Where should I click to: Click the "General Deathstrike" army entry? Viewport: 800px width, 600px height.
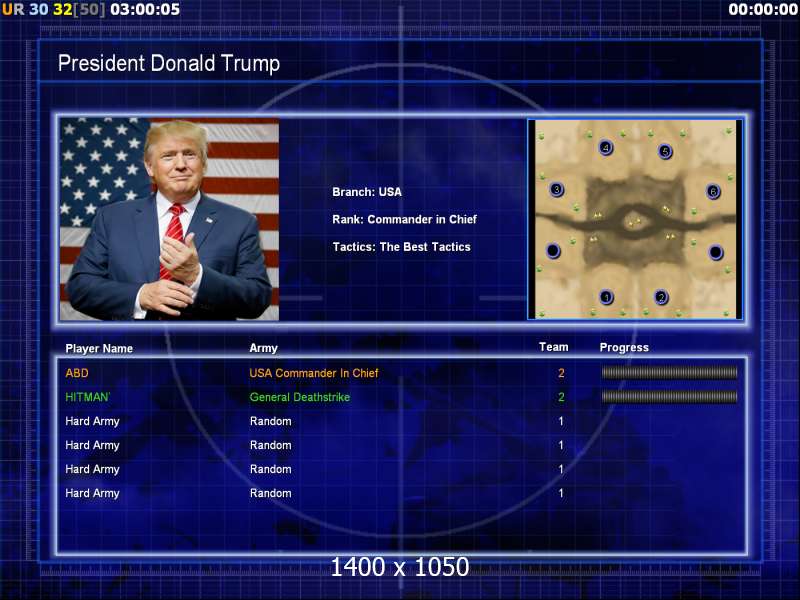[x=299, y=397]
